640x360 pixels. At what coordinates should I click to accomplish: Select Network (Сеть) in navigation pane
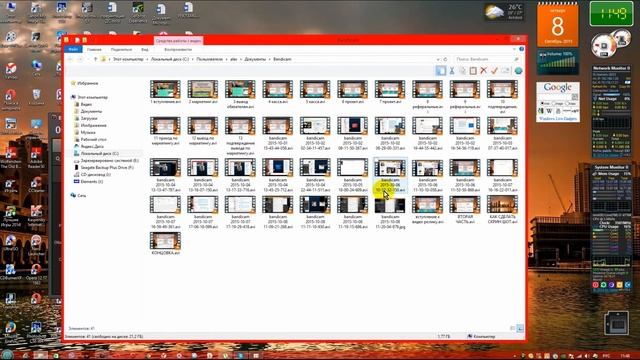[78, 196]
